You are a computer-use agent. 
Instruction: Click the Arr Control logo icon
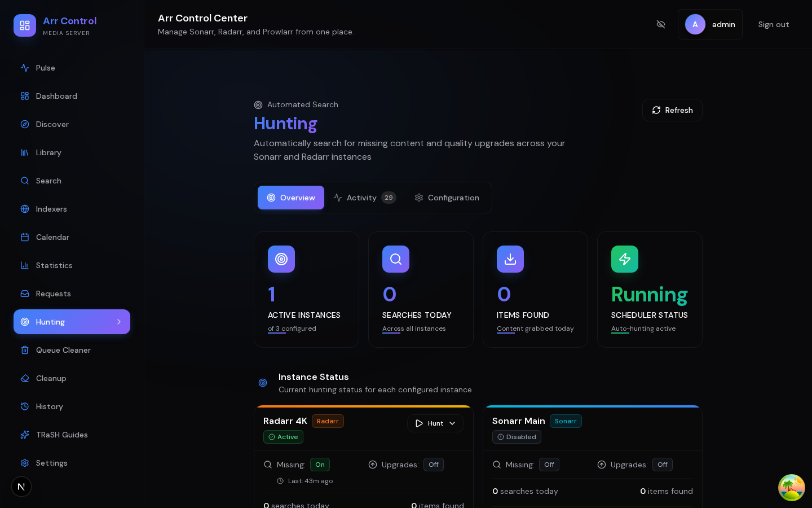(25, 25)
